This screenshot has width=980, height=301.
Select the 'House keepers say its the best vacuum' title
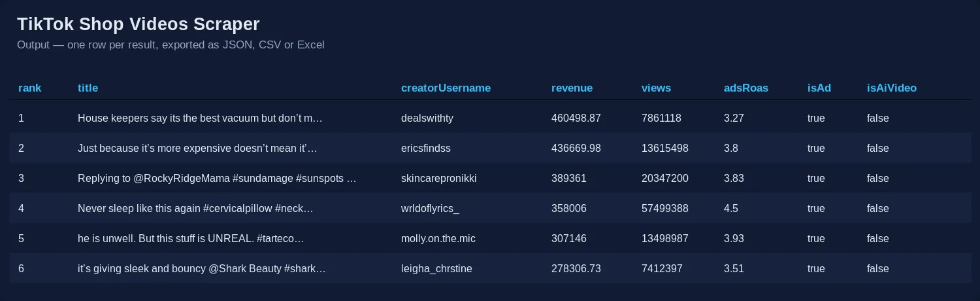200,118
